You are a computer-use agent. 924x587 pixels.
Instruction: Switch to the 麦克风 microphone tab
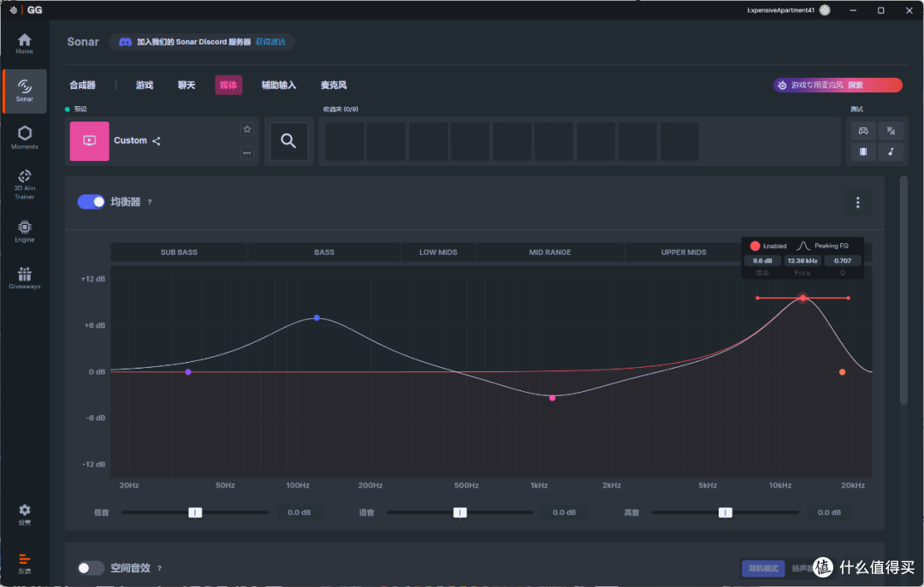pos(334,85)
